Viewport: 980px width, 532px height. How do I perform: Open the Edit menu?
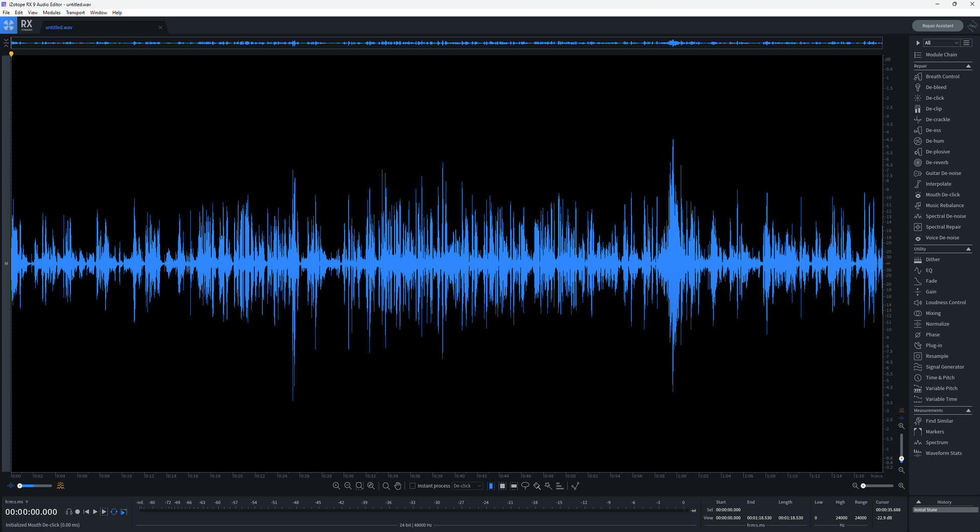(x=19, y=13)
